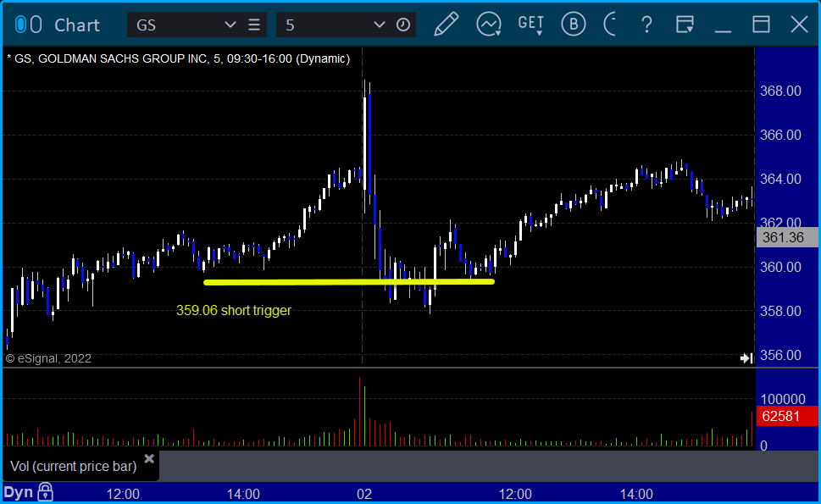821x504 pixels.
Task: Click the Vol (current price bar) label
Action: pyautogui.click(x=74, y=466)
